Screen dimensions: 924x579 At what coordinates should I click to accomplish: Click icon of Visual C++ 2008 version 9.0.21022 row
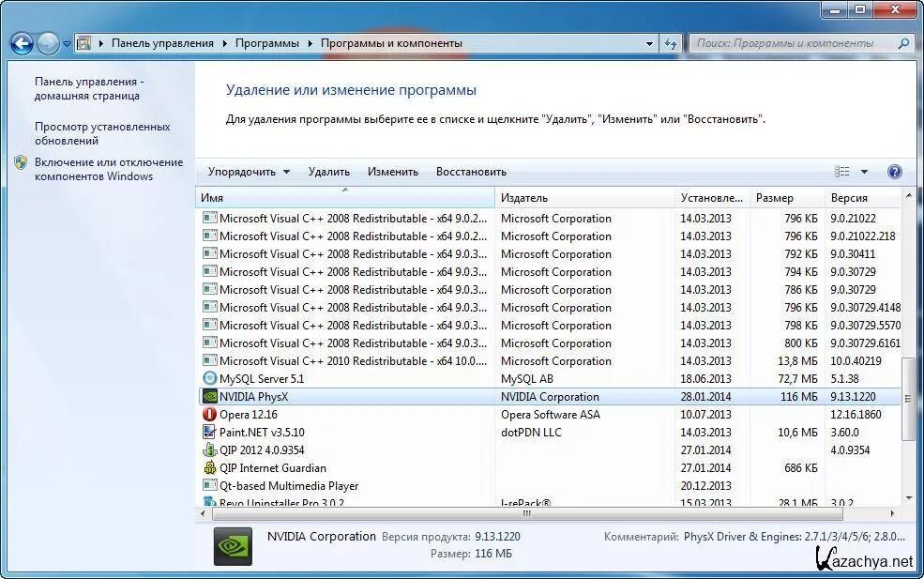pyautogui.click(x=209, y=218)
